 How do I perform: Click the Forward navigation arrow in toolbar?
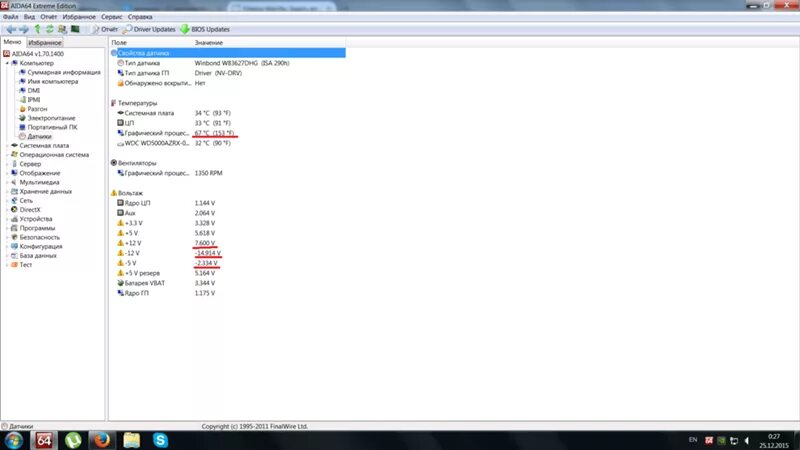click(x=23, y=30)
